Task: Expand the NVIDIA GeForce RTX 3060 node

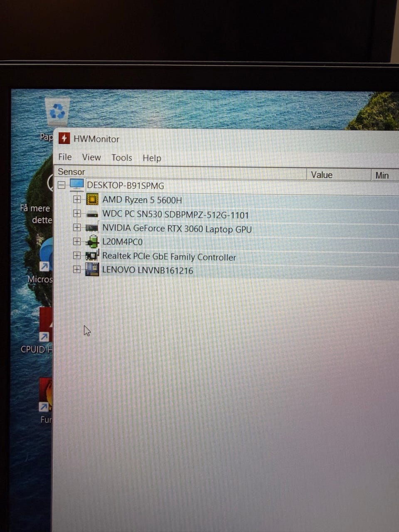Action: 77,227
